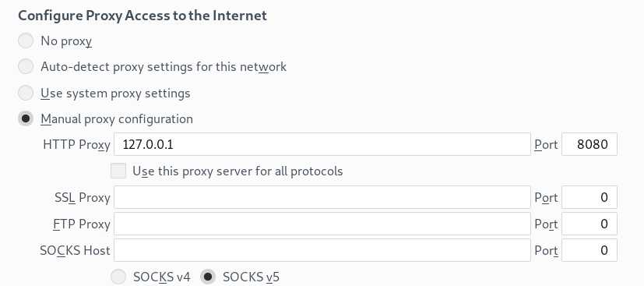Click the SSL Proxy port field
Image resolution: width=644 pixels, height=286 pixels.
coord(589,197)
